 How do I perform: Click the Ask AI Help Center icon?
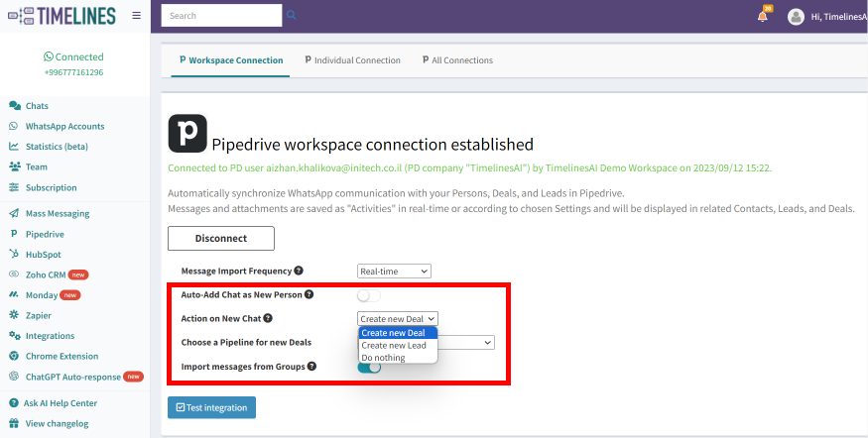tap(14, 403)
